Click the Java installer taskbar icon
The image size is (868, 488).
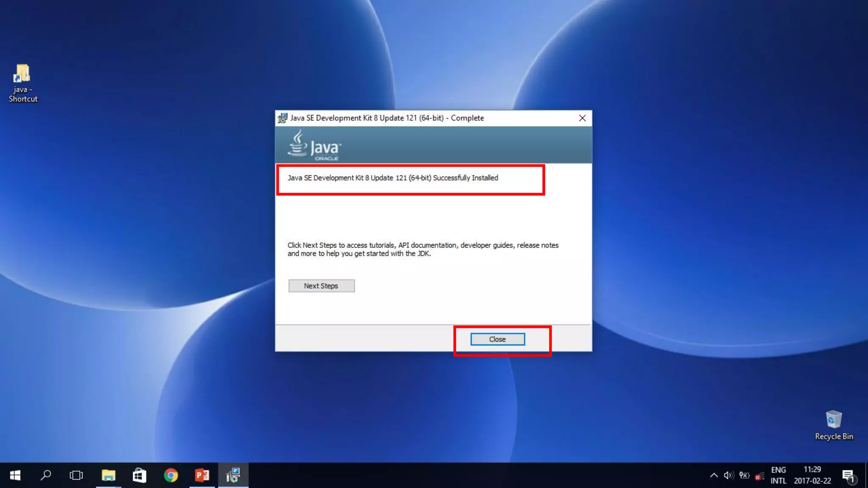click(233, 475)
